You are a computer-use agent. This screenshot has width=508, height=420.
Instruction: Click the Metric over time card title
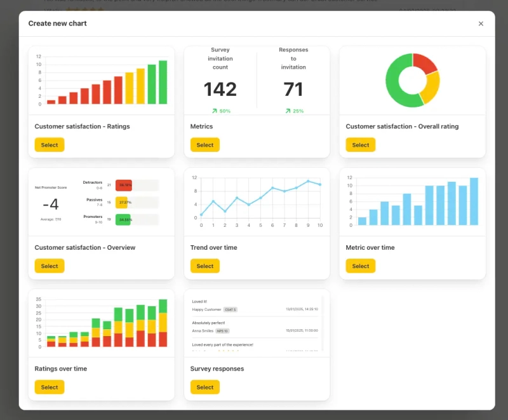(x=370, y=248)
